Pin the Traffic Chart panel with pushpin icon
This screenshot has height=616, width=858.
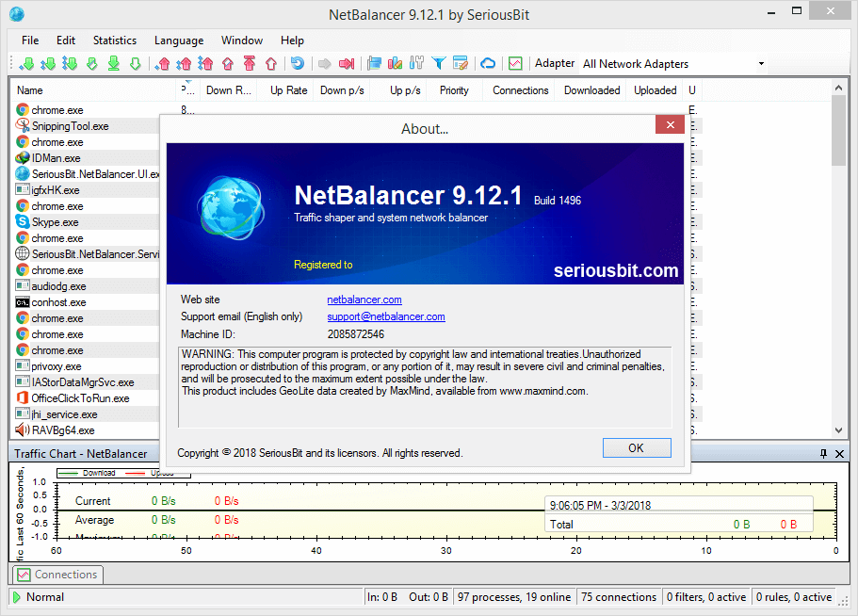(x=823, y=453)
